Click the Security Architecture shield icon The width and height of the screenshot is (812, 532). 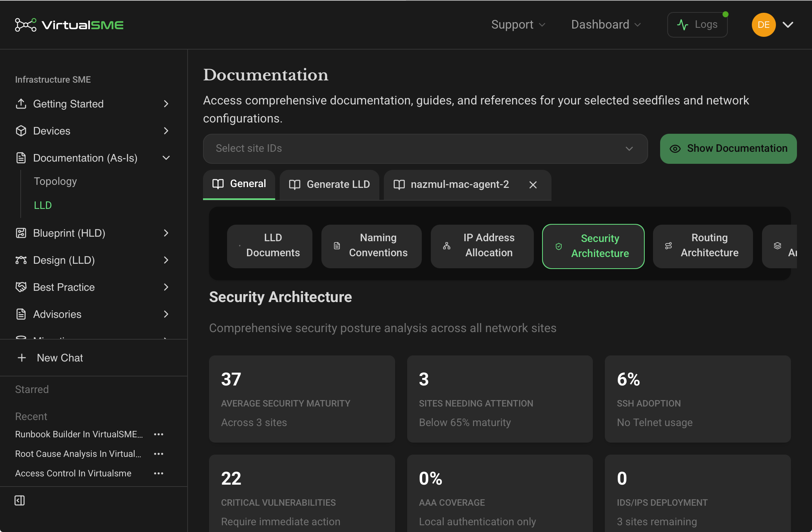coord(559,246)
